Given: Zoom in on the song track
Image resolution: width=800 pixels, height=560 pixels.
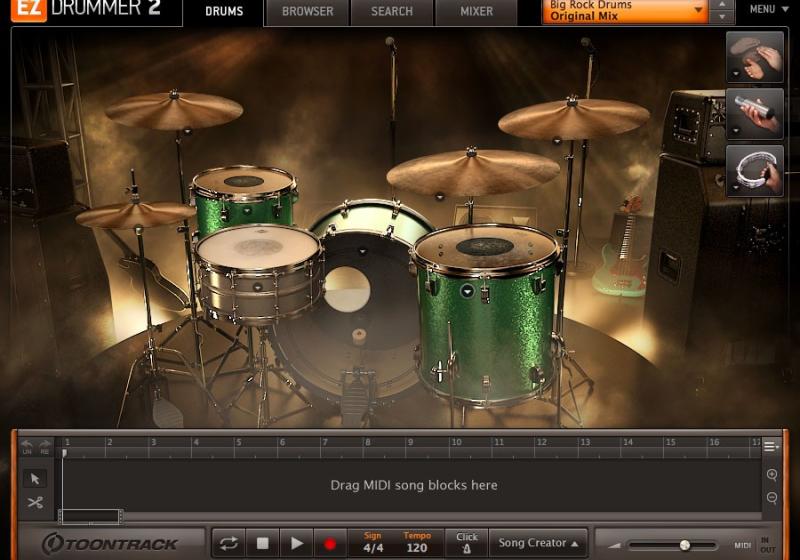Looking at the screenshot, I should 772,475.
